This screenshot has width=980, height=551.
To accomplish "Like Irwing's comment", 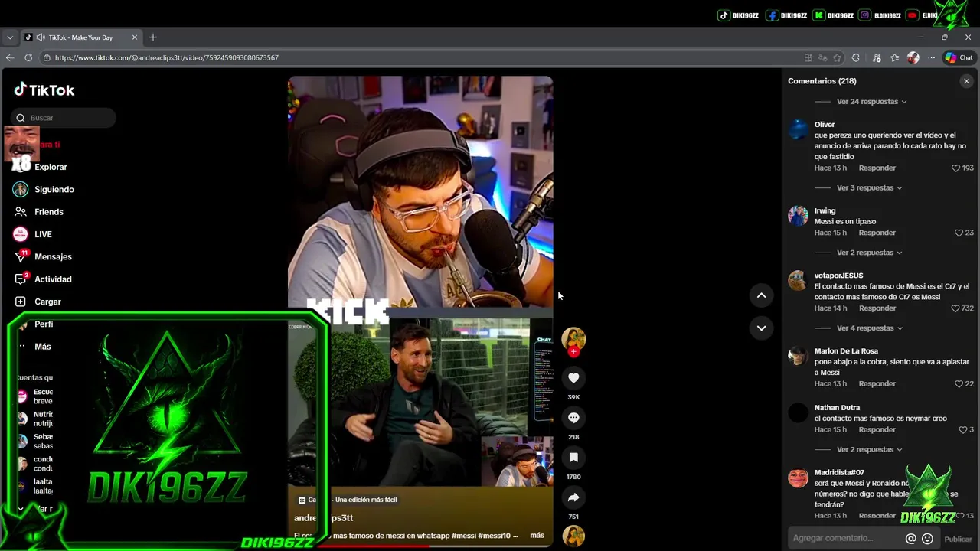I will point(959,233).
